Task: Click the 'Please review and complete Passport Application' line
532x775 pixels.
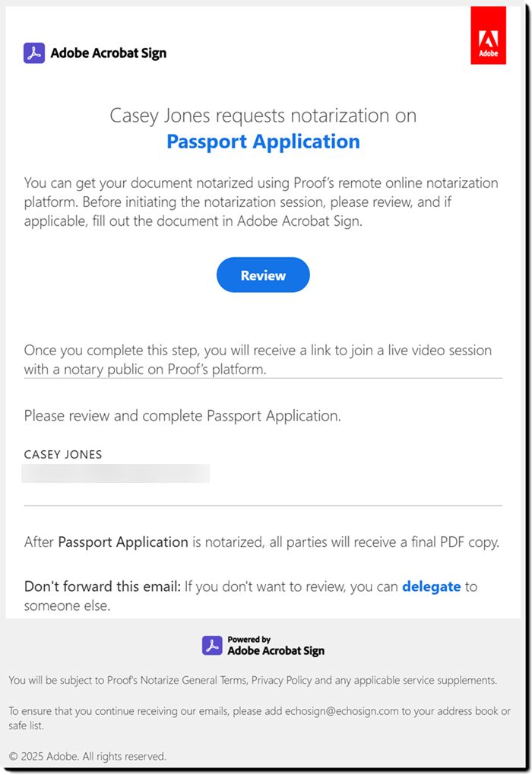Action: click(x=182, y=416)
